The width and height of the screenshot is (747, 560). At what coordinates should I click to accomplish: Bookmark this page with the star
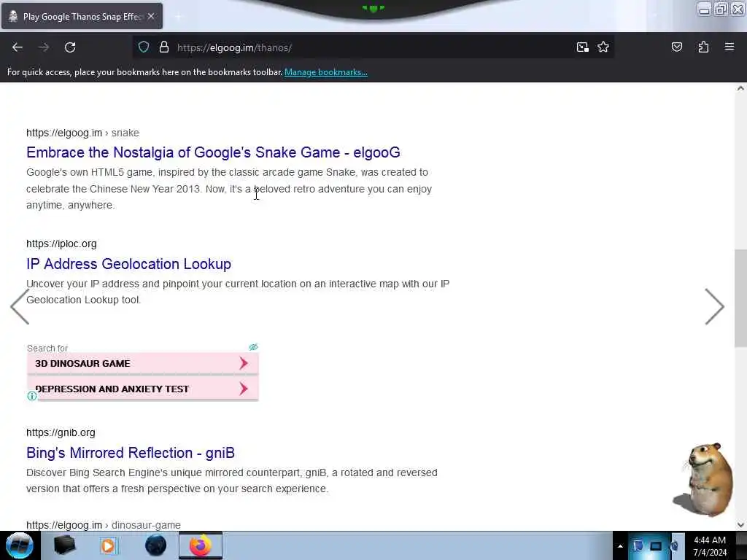pos(603,47)
